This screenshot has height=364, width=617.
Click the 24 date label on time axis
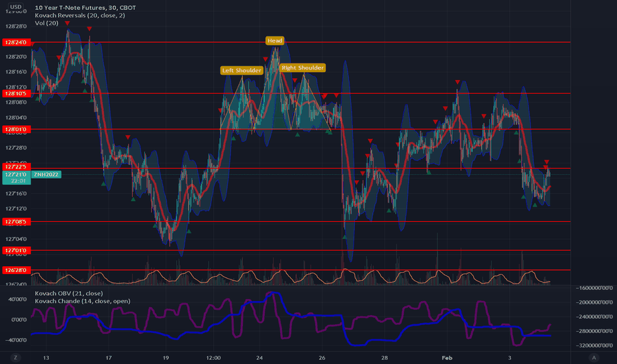tap(260, 357)
